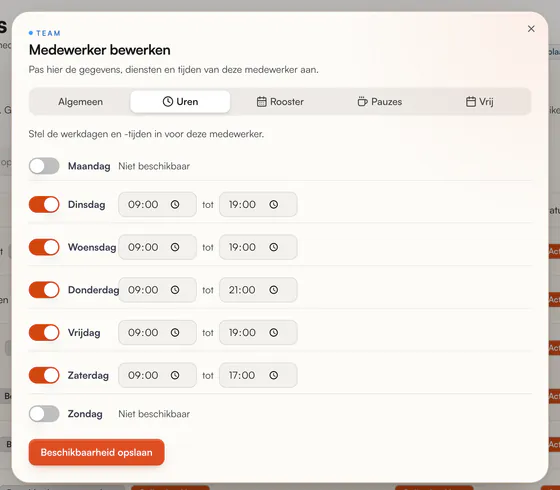Switch off Donderdag availability

pos(44,290)
